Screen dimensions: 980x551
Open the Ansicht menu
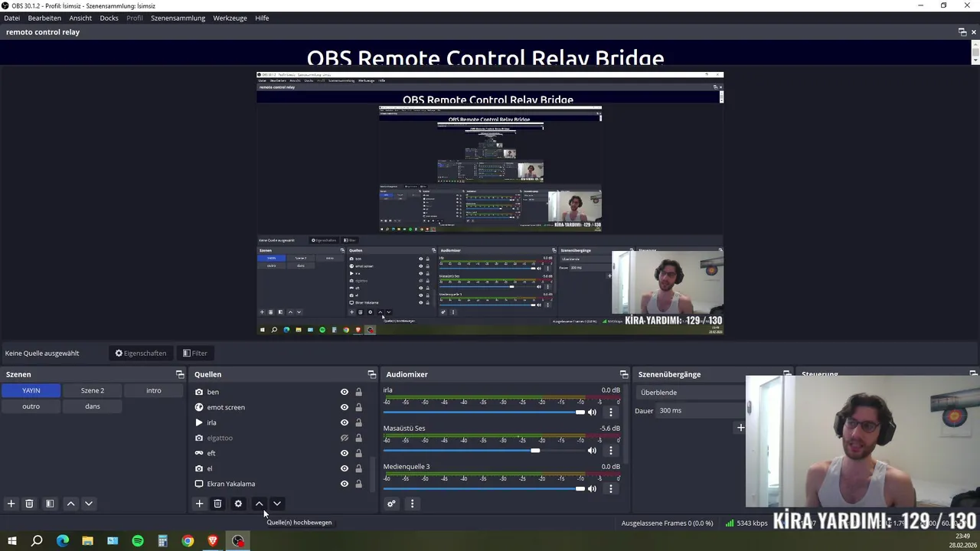click(x=80, y=18)
